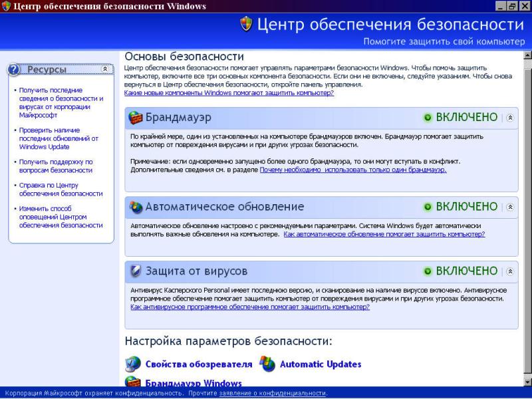Viewport: 532px width, 399px height.
Task: Click the Automatic Updates Windows logo icon
Action: point(267,364)
